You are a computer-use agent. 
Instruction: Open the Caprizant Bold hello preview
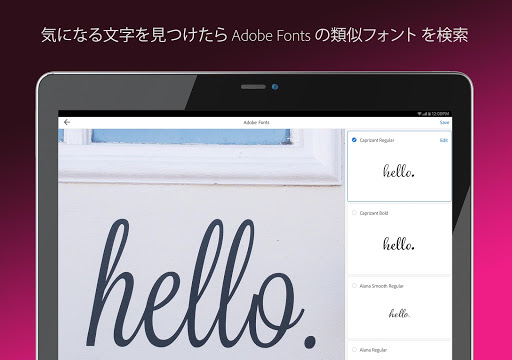399,244
